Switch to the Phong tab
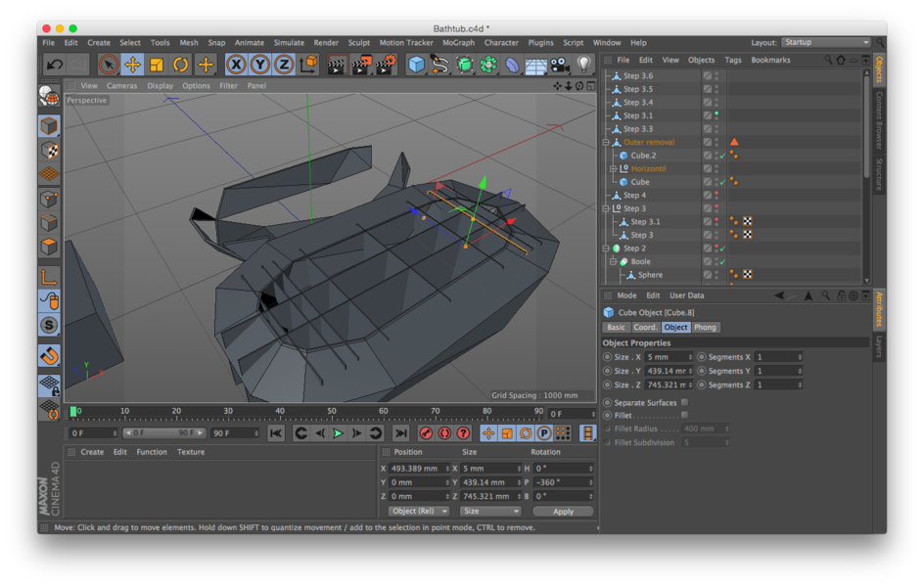The height and width of the screenshot is (587, 924). pos(705,328)
